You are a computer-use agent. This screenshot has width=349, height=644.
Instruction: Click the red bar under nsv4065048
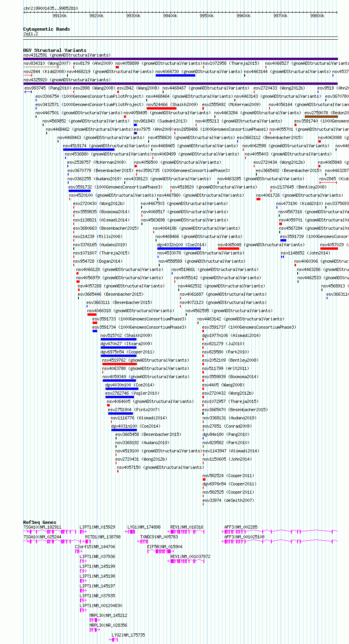228,248
